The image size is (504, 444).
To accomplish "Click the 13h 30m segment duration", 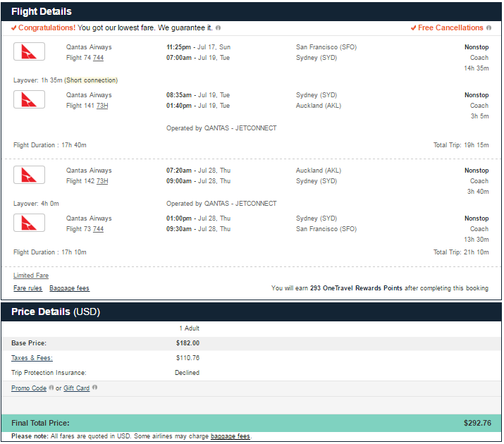I will point(477,240).
